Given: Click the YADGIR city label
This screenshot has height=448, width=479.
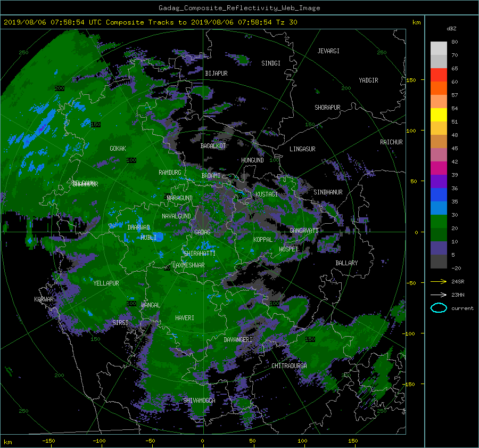Looking at the screenshot, I should [x=368, y=80].
